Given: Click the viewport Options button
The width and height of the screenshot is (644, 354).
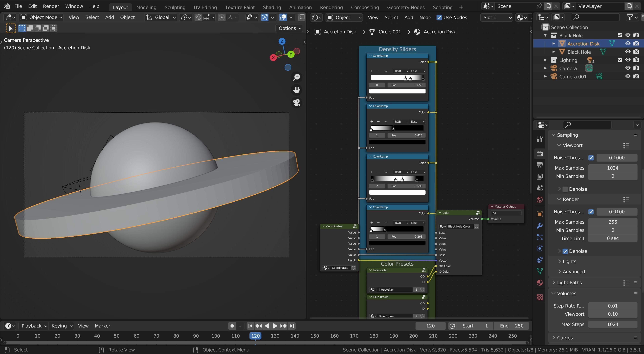Looking at the screenshot, I should click(290, 28).
